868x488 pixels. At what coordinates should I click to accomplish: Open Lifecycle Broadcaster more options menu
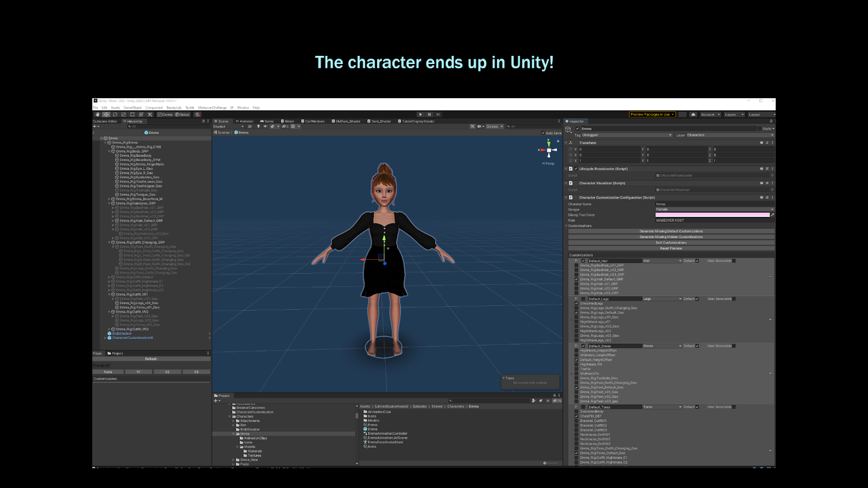point(773,169)
